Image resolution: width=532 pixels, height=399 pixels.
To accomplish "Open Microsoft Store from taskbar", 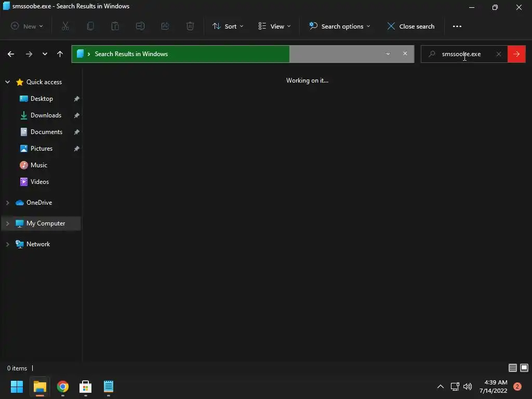I will pos(86,387).
